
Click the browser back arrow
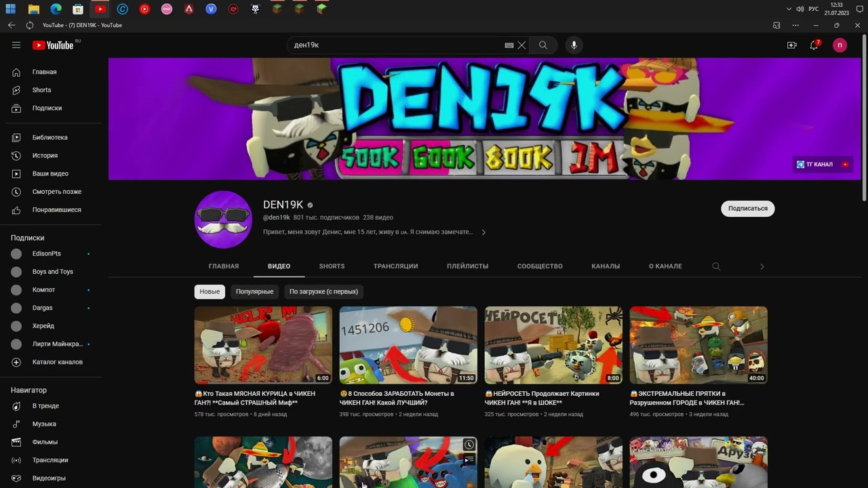[x=12, y=25]
